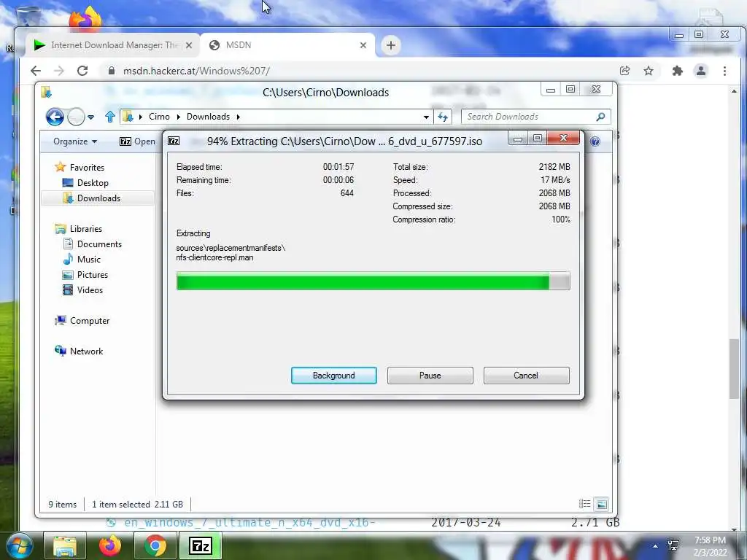This screenshot has height=560, width=747.
Task: Open the address bar history dropdown
Action: 426,117
